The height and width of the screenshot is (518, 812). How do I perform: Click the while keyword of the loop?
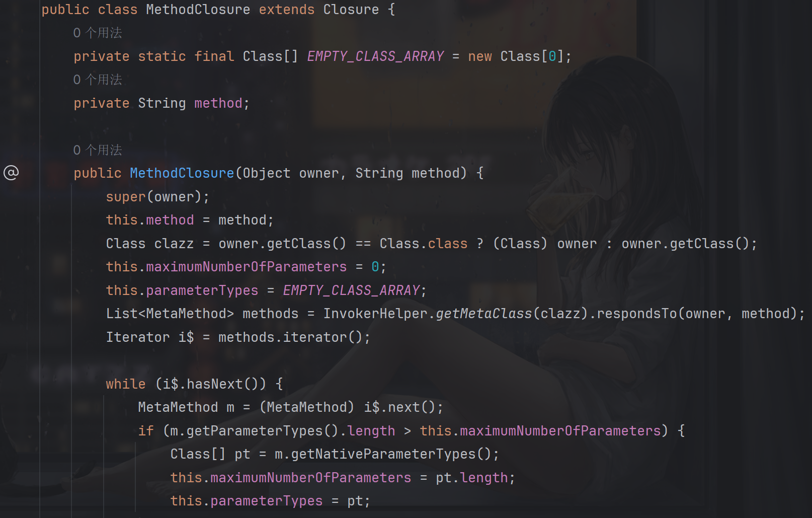click(x=125, y=384)
